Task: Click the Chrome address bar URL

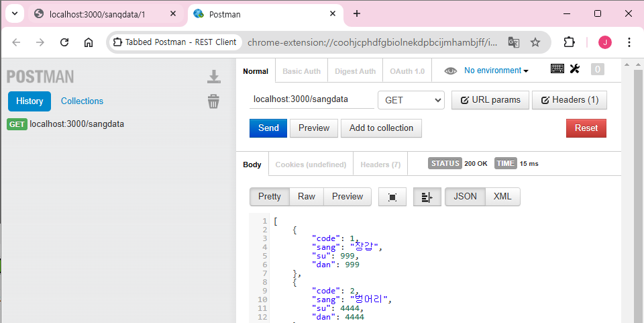Action: point(372,42)
